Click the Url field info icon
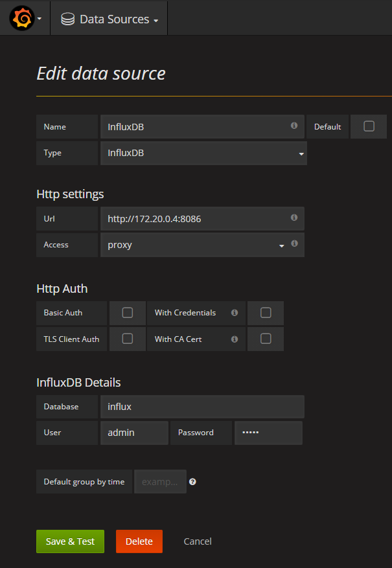Screen dimensions: 392x568 [294, 218]
